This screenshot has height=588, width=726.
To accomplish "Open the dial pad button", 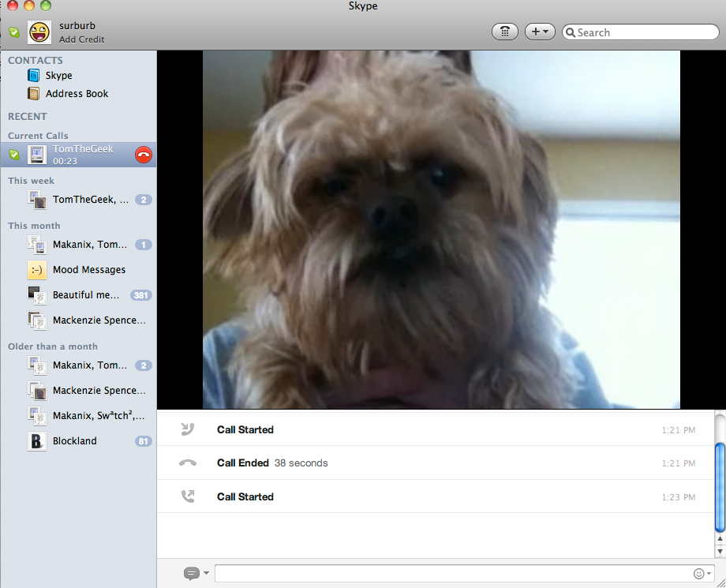I will click(x=505, y=32).
